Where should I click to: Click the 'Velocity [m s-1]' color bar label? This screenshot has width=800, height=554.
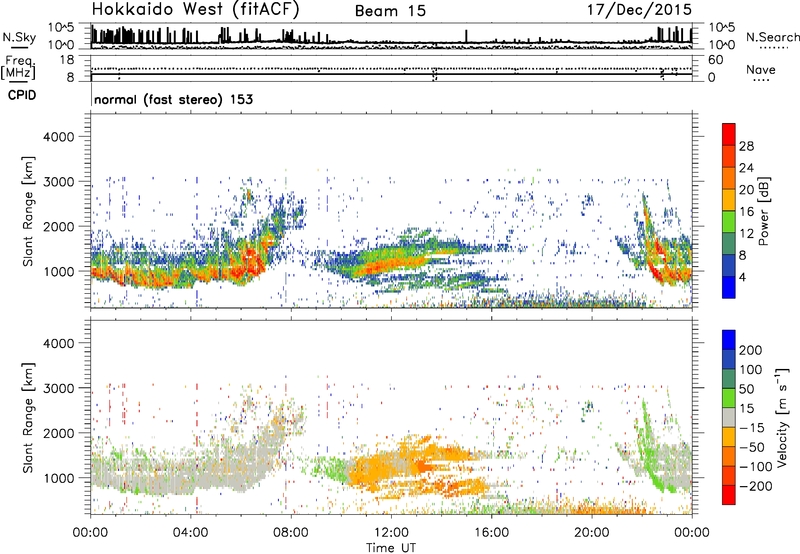click(782, 417)
